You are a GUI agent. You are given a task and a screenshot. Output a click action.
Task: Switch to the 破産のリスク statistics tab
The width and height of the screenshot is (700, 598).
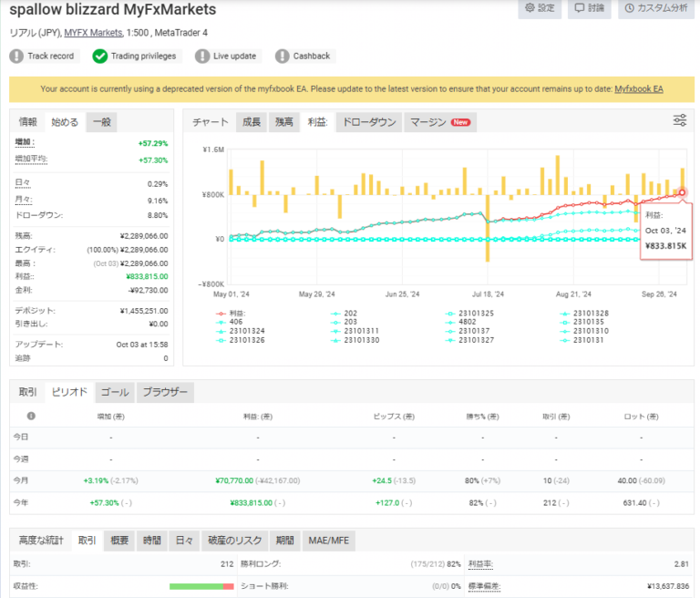pos(234,541)
